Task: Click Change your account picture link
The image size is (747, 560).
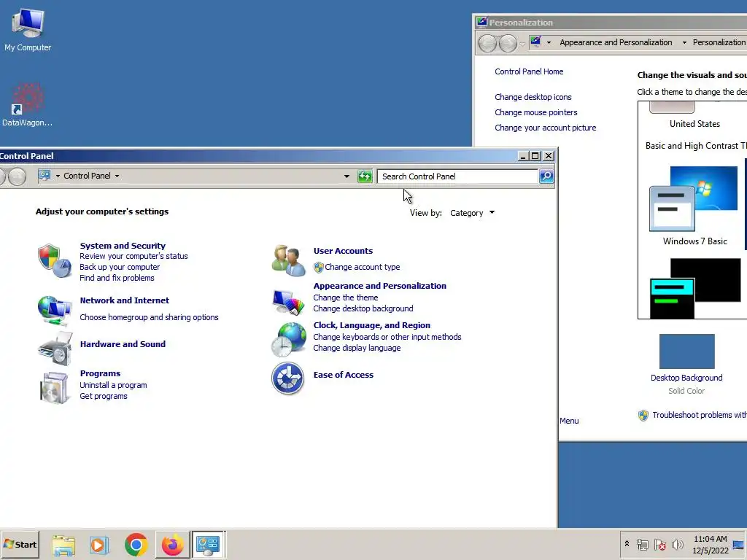Action: [546, 128]
